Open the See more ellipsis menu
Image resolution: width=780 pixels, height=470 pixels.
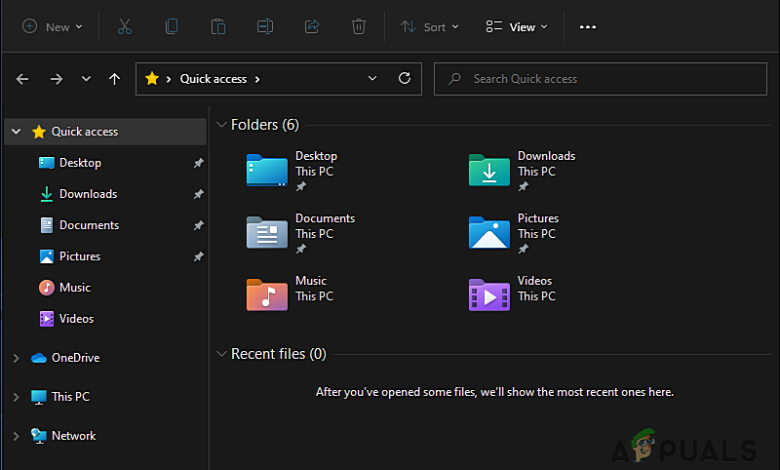[x=588, y=27]
